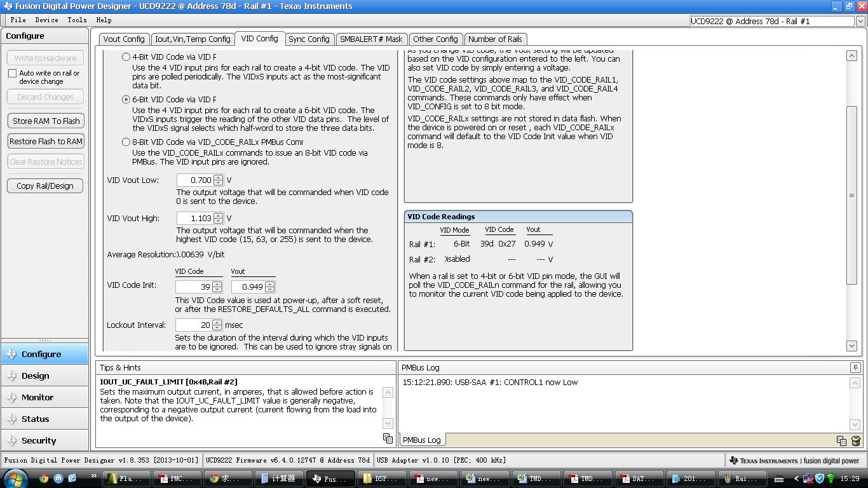Select 4-Bit VID Code via VID Pins
Screen dimensions: 868x488
pos(126,57)
